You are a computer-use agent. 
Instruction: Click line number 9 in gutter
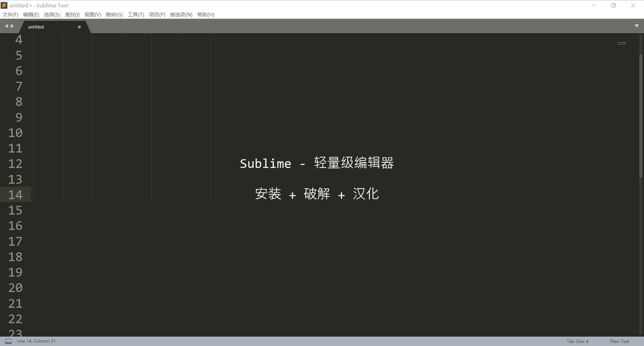19,117
